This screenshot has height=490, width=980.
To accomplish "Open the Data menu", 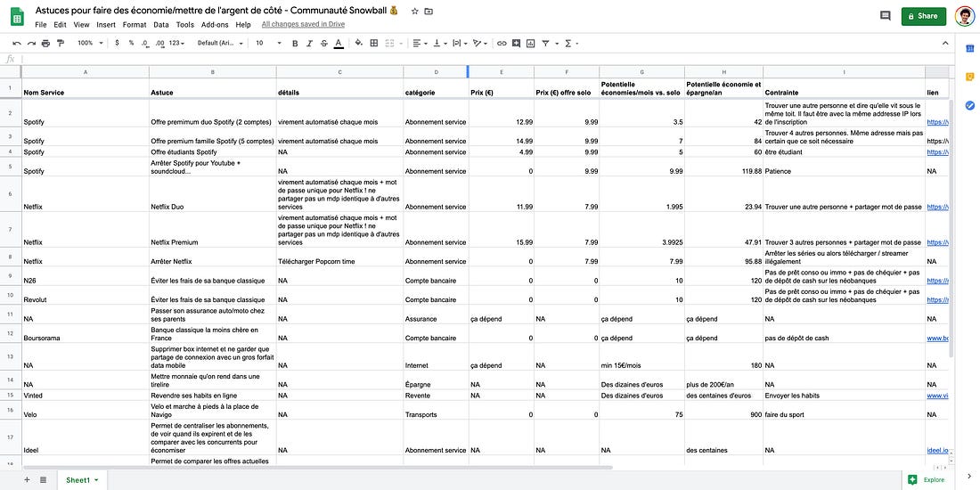I will (x=161, y=25).
